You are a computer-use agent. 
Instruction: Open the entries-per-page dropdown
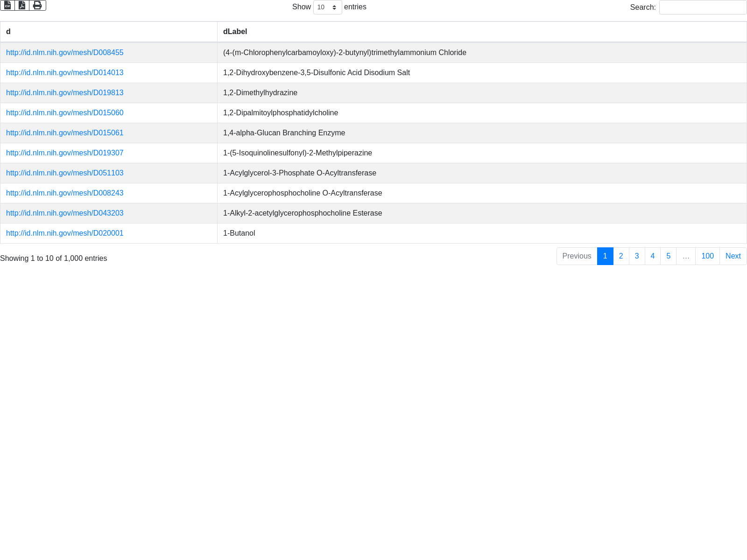[327, 7]
